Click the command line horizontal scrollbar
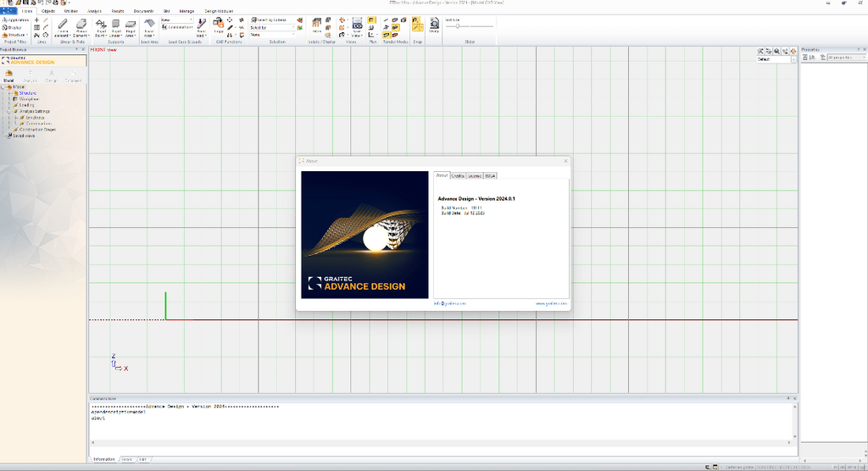 tap(441, 442)
